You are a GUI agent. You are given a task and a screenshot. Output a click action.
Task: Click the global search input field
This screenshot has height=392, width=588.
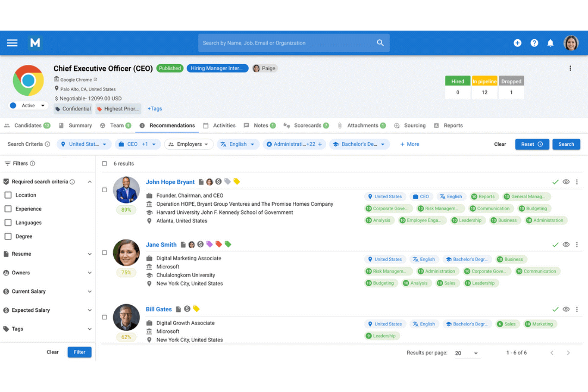click(294, 43)
